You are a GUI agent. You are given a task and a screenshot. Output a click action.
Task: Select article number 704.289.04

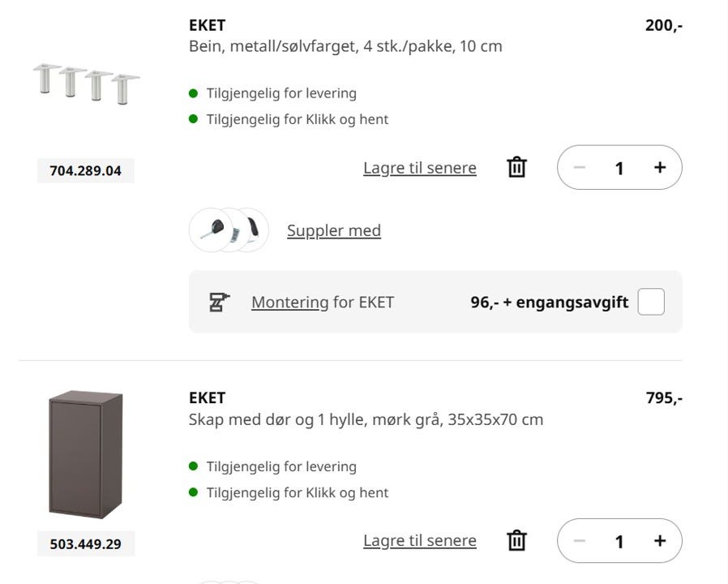click(85, 171)
